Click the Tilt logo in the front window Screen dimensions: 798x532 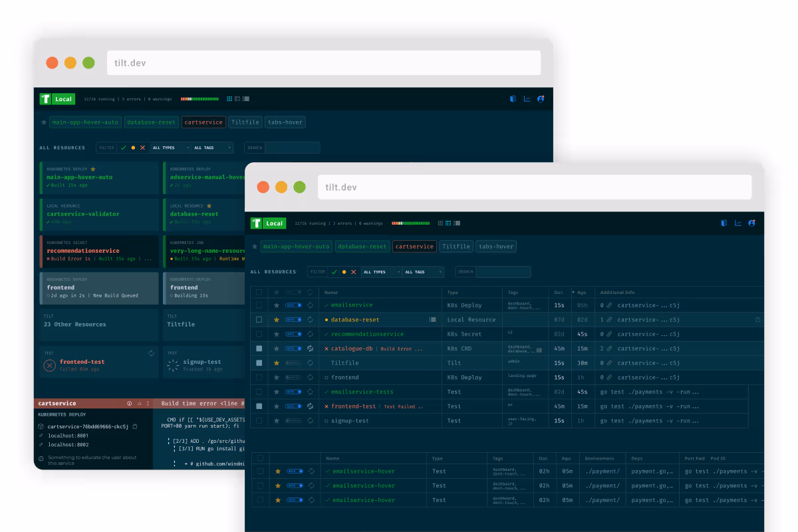[x=256, y=223]
